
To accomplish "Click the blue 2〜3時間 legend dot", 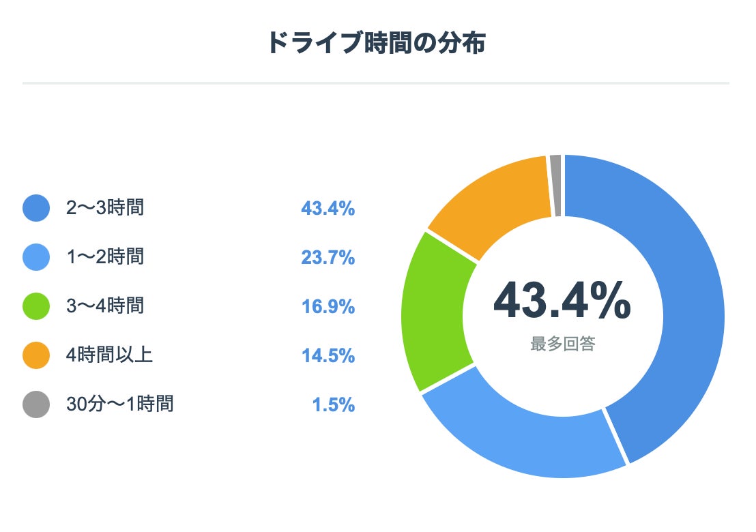I will 36,208.
